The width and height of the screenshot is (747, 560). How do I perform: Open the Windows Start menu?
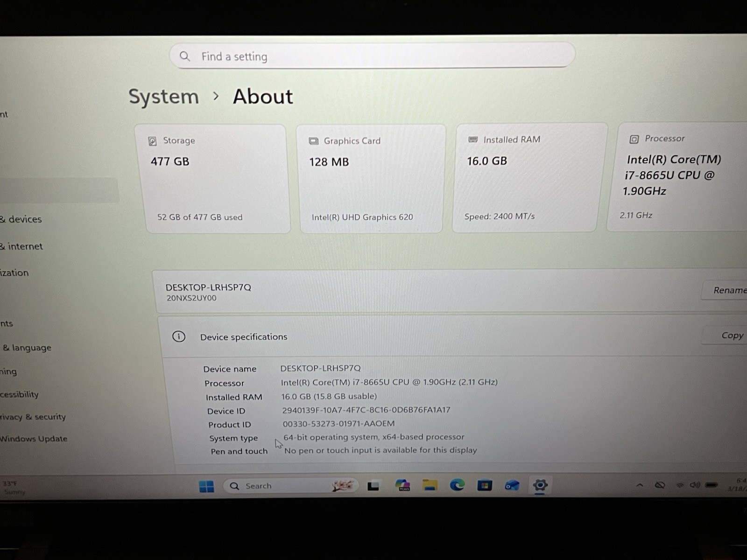pos(206,486)
